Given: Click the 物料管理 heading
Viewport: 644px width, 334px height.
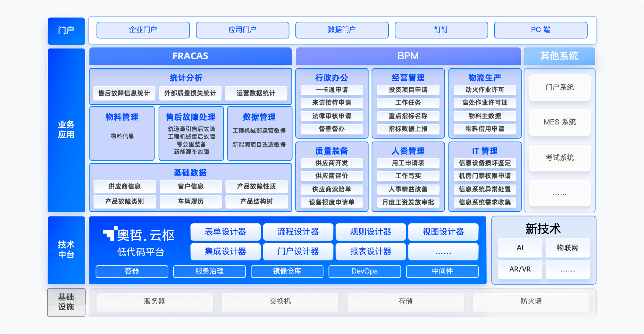Looking at the screenshot, I should pos(122,117).
